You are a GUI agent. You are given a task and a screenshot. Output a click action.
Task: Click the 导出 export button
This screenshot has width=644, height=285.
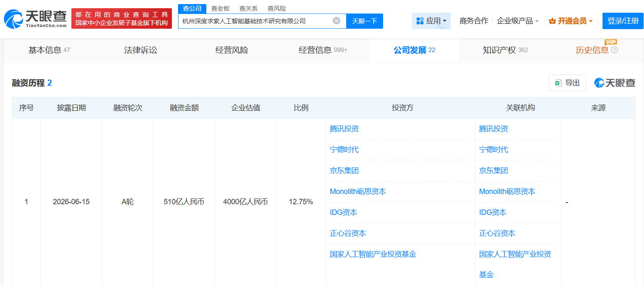[x=567, y=83]
